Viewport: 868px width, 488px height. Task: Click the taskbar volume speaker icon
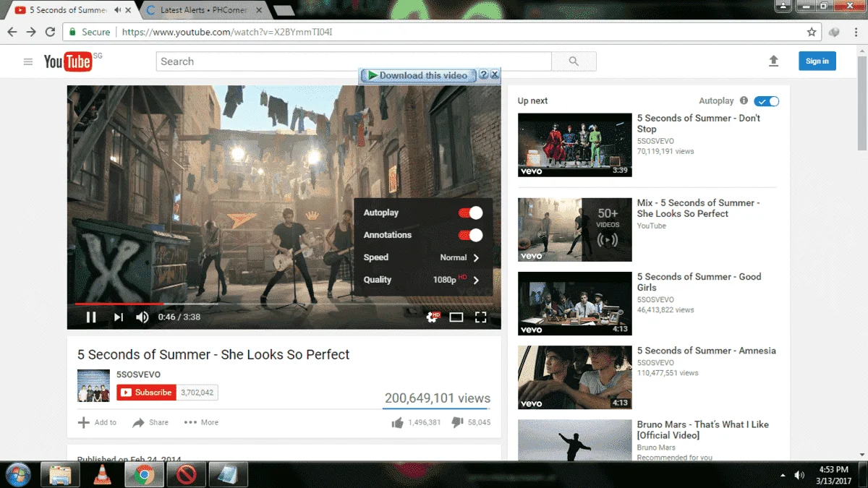(799, 475)
